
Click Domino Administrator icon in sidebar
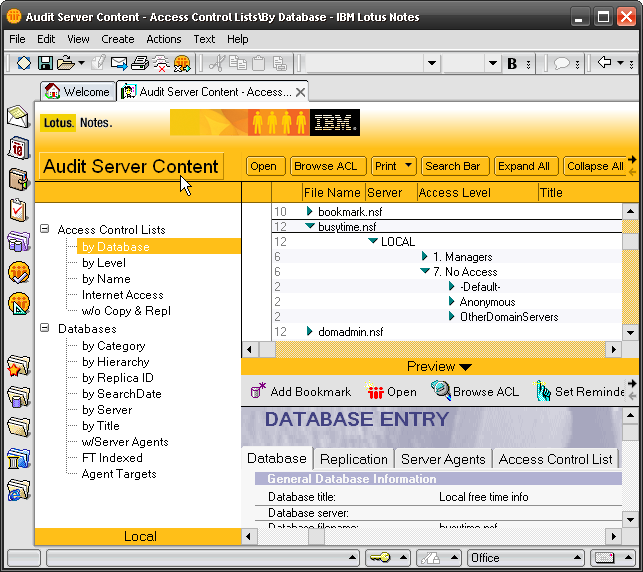tap(18, 273)
